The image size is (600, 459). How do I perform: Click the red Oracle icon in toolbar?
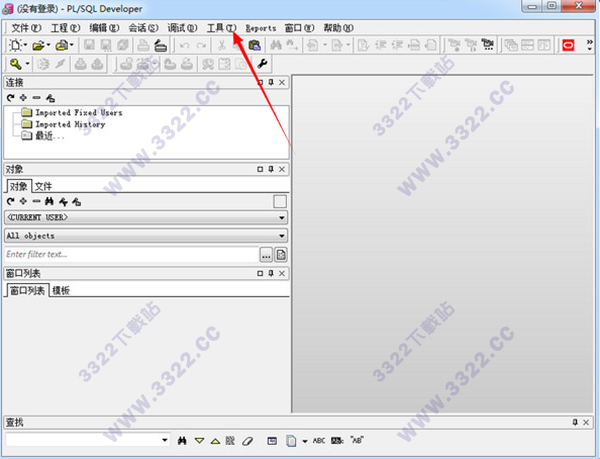point(568,45)
